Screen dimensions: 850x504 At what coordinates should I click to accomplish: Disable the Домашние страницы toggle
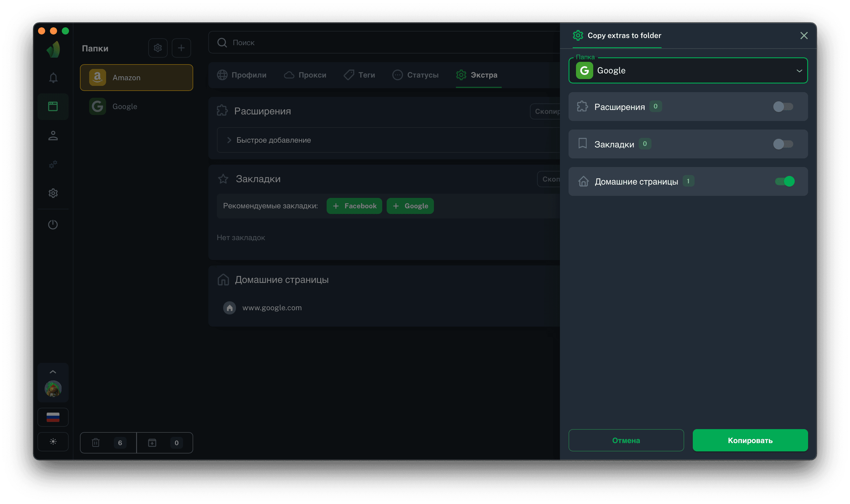784,181
